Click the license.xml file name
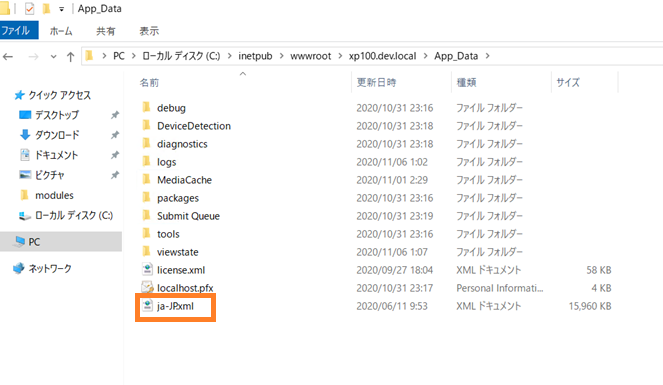Viewport: 663px width, 385px height. [181, 270]
